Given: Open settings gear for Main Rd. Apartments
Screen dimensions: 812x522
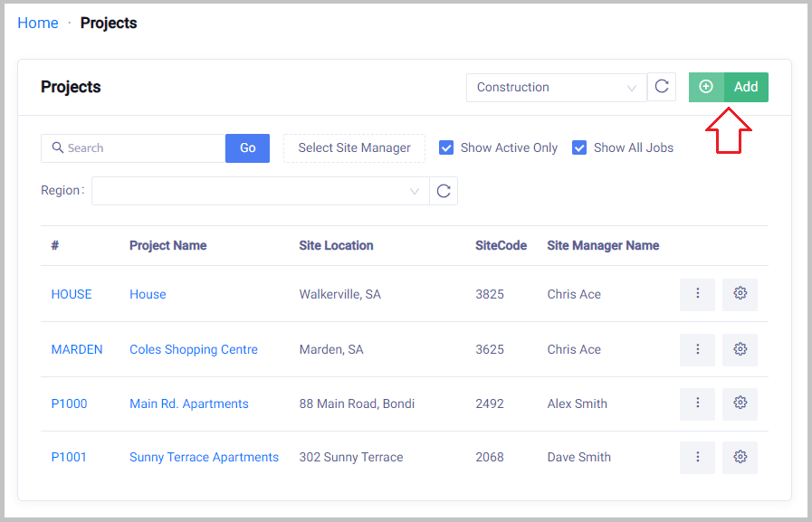Looking at the screenshot, I should pyautogui.click(x=740, y=403).
